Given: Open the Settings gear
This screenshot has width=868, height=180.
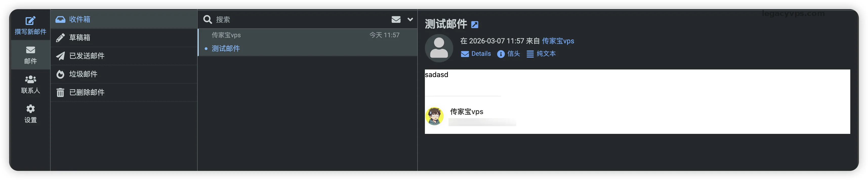Looking at the screenshot, I should (x=30, y=114).
